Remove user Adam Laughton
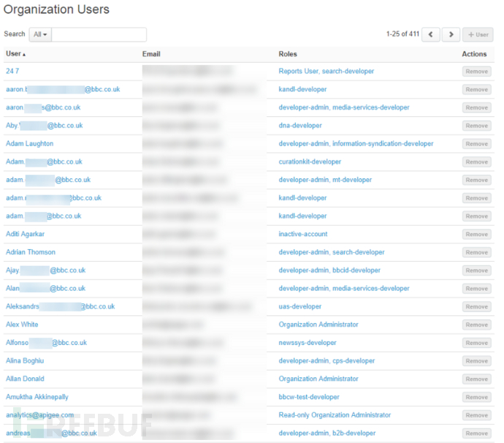The height and width of the screenshot is (443, 504). tap(477, 144)
